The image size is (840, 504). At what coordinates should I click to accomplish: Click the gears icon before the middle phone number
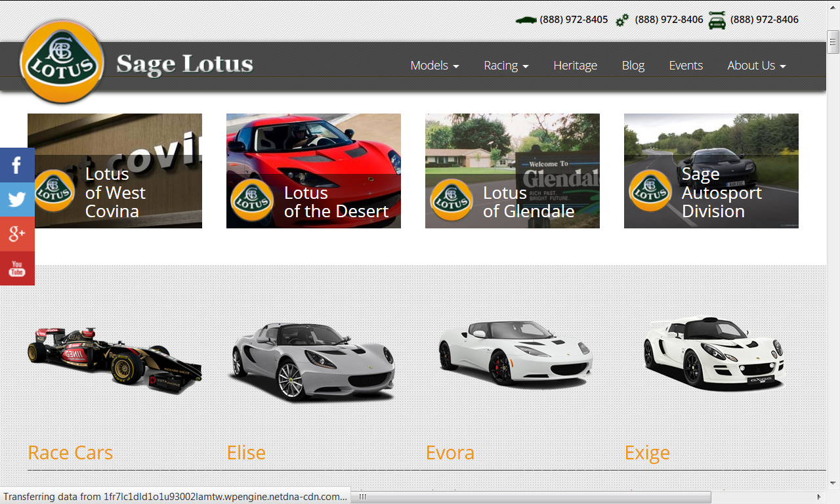pyautogui.click(x=622, y=20)
